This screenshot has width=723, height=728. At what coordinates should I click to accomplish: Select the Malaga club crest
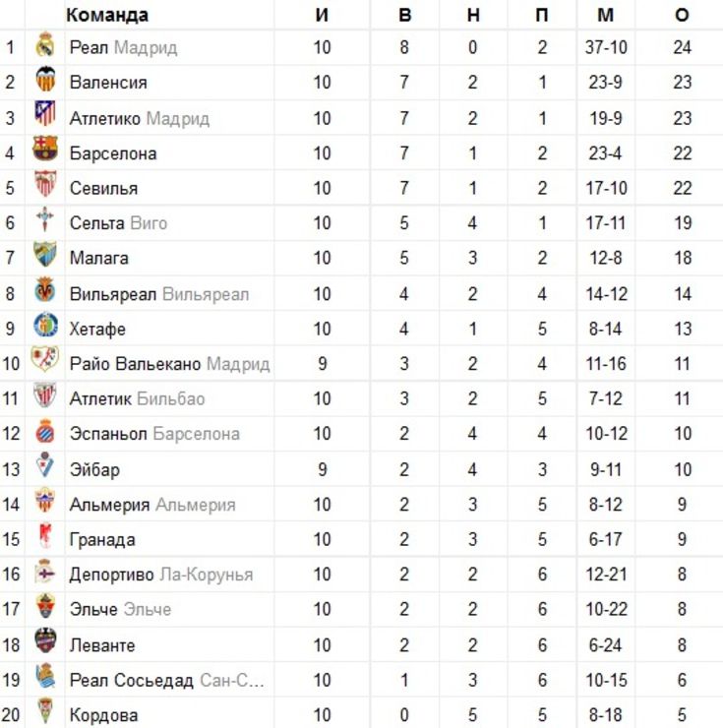[45, 254]
